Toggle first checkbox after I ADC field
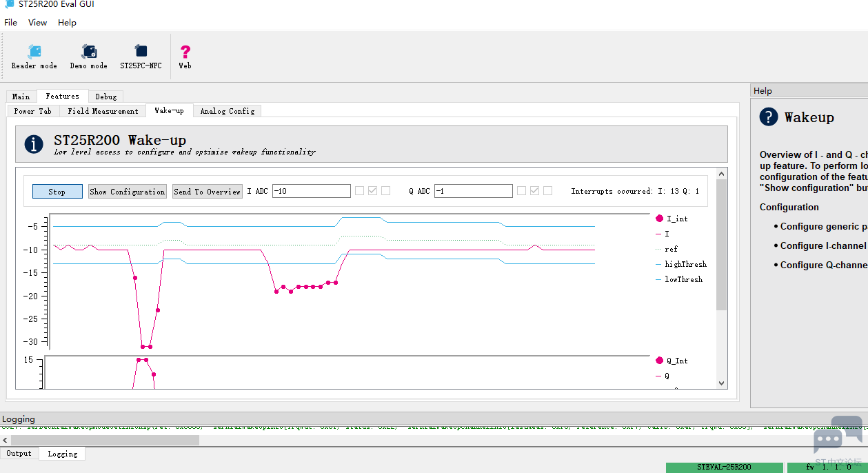This screenshot has width=868, height=473. point(359,191)
